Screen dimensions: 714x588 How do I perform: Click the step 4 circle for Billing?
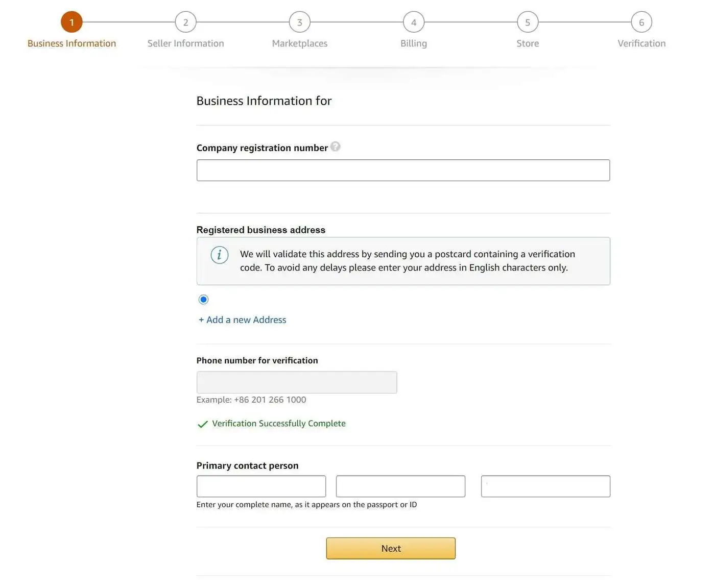(413, 22)
